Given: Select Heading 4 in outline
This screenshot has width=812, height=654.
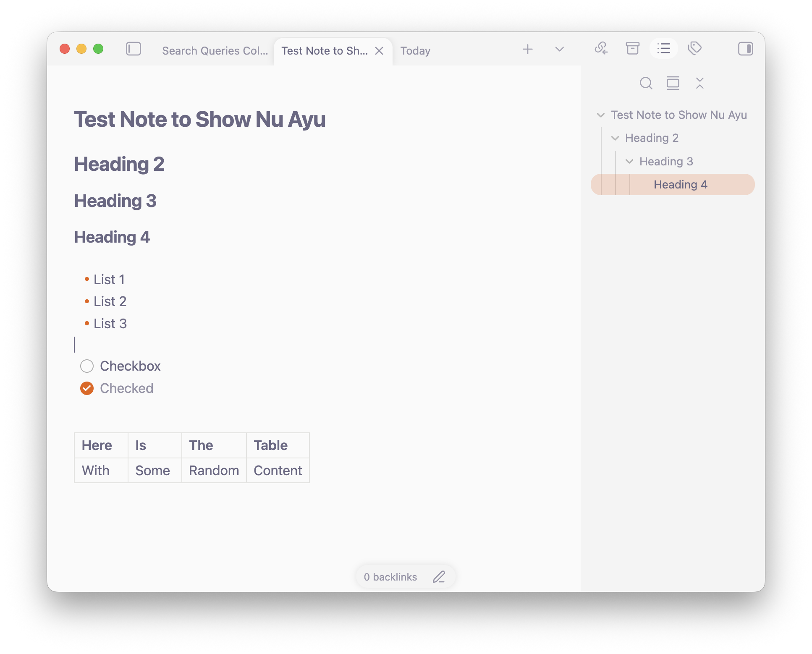Looking at the screenshot, I should tap(673, 185).
